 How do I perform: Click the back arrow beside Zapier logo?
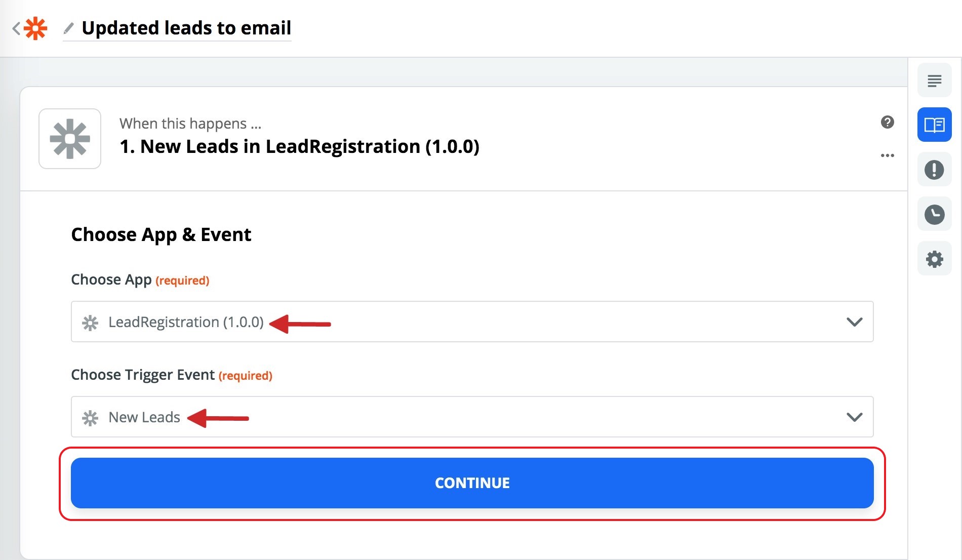coord(16,28)
